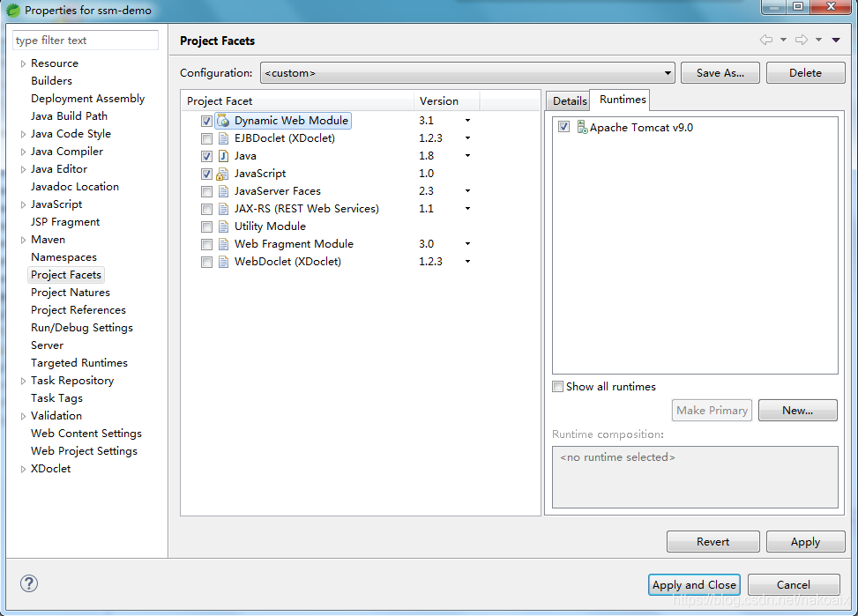Click the JAX-RS facet document icon
Screen dimensions: 858x616
223,209
